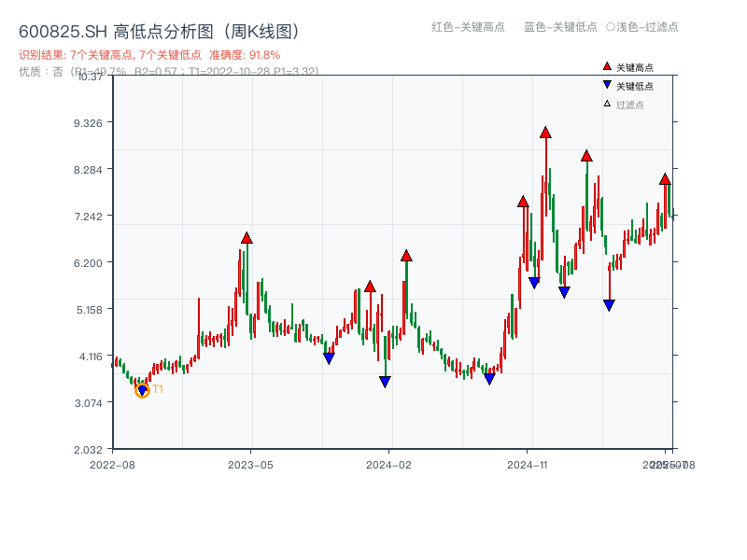Image resolution: width=747 pixels, height=560 pixels.
Task: Click the 2024-02 x-axis date label
Action: click(388, 462)
